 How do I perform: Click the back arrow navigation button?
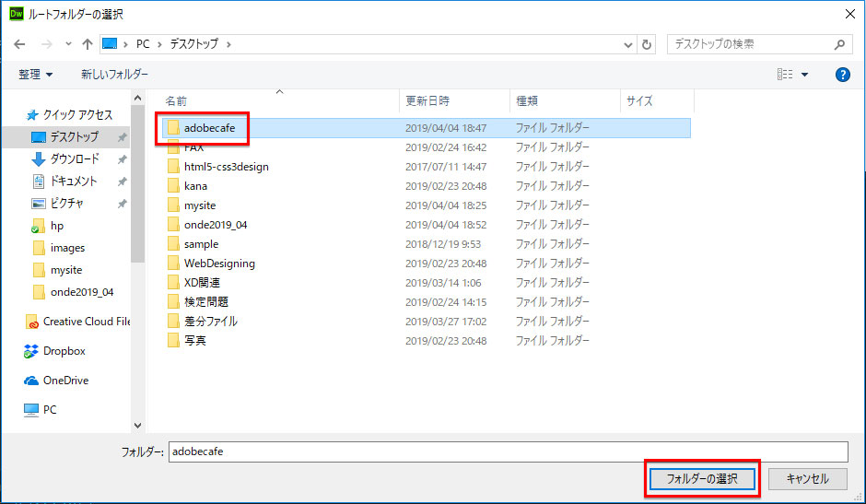click(21, 44)
